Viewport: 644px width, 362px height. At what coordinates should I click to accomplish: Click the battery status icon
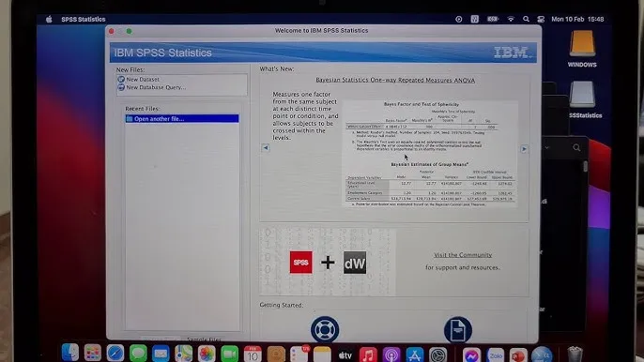pyautogui.click(x=493, y=19)
